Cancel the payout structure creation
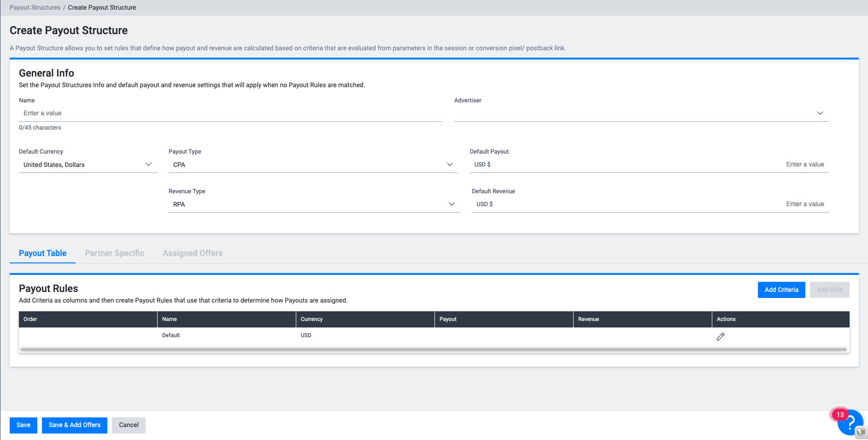Image resolution: width=868 pixels, height=440 pixels. pos(129,425)
